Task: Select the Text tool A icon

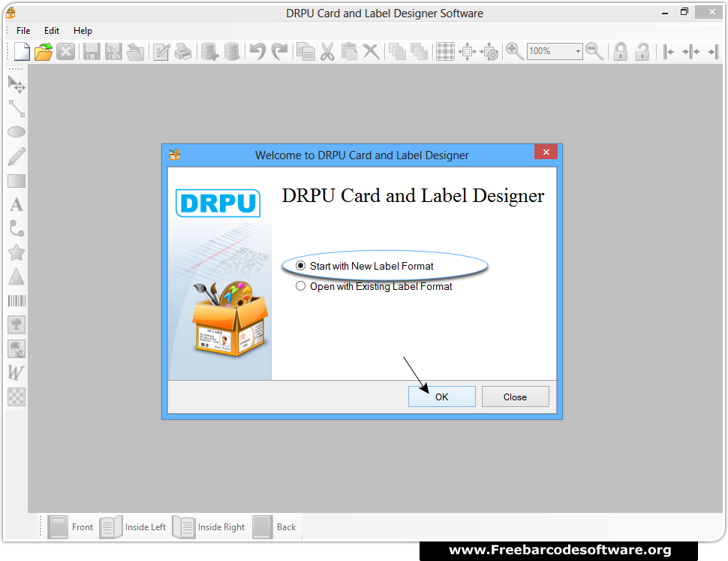Action: point(17,205)
